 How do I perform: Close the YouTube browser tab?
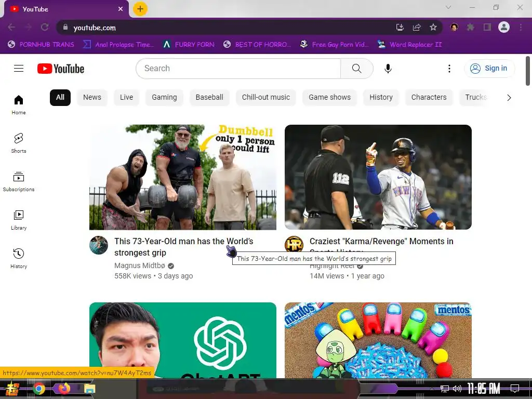[121, 9]
